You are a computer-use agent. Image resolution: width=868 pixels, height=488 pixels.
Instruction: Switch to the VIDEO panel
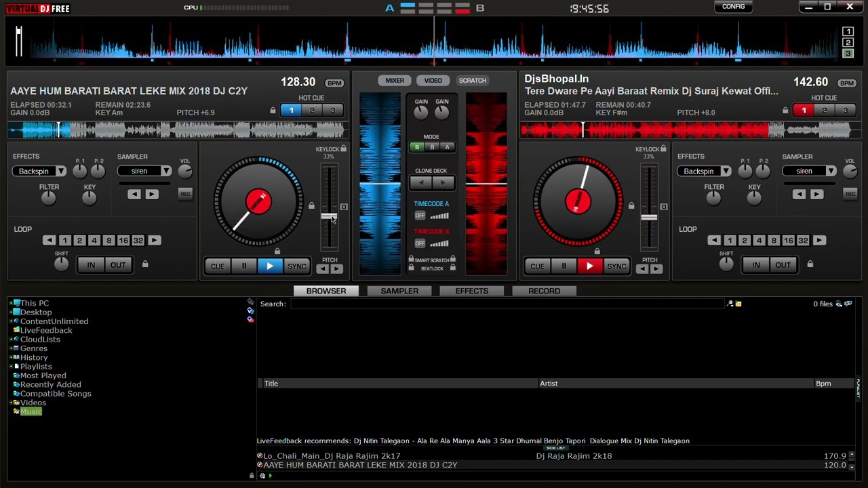(x=433, y=81)
